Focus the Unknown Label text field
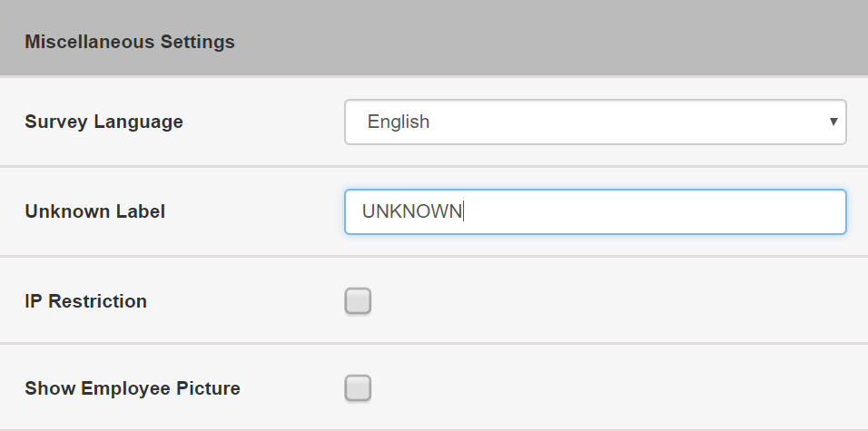The image size is (868, 431). pyautogui.click(x=595, y=211)
